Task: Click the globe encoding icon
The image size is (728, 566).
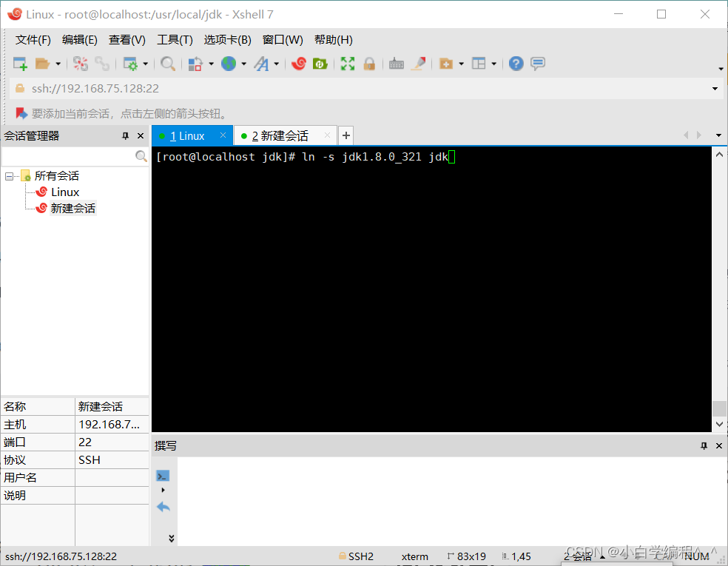Action: [229, 64]
